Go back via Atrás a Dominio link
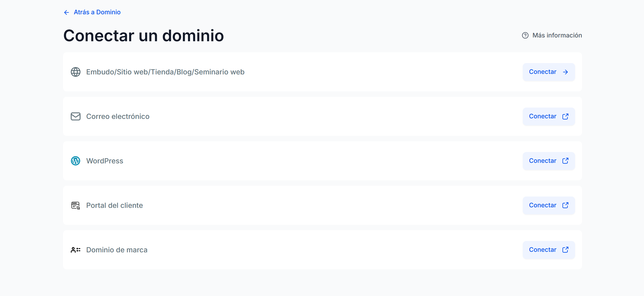 tap(97, 12)
